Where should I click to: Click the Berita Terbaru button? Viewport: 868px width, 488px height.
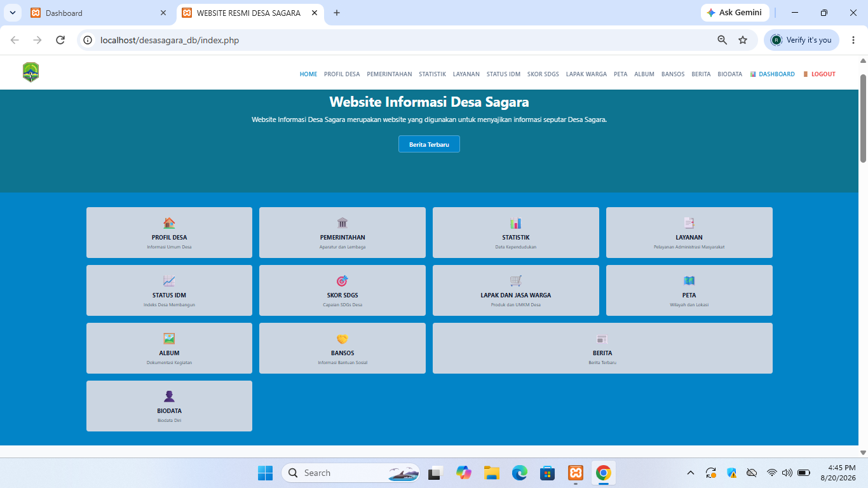click(429, 144)
